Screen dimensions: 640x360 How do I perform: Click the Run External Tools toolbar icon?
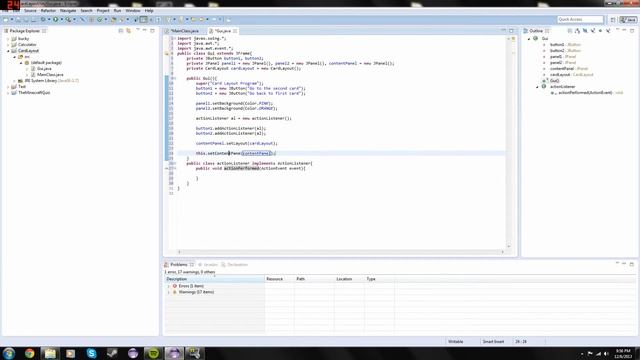pos(68,20)
